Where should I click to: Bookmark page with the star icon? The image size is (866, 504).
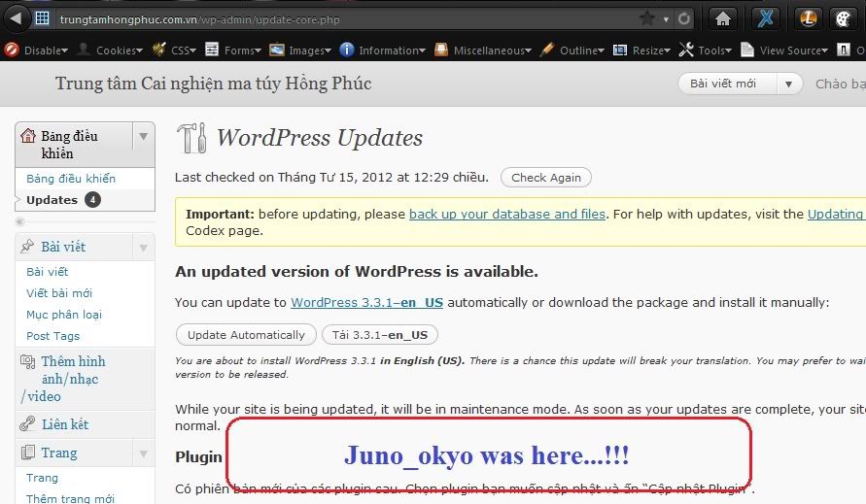point(647,18)
